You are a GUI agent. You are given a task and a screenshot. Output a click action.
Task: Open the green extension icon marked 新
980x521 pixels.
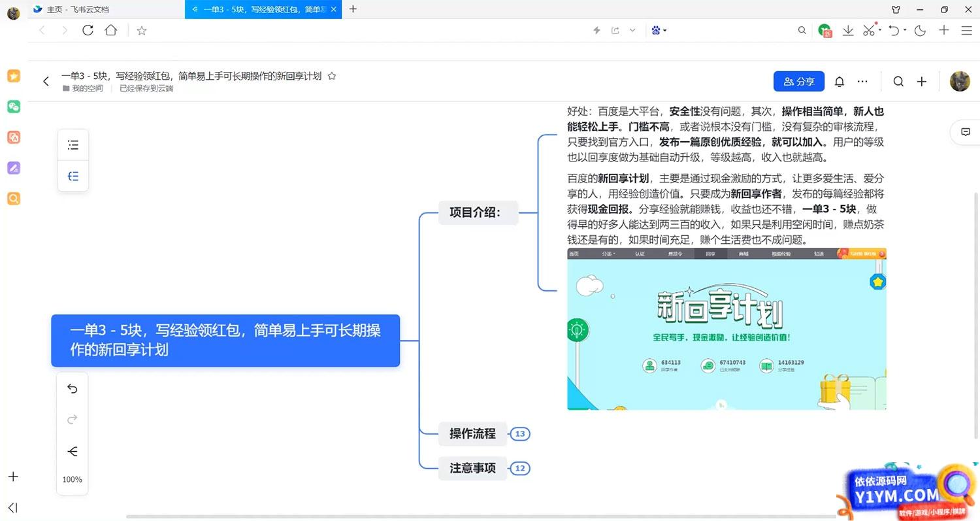click(825, 30)
